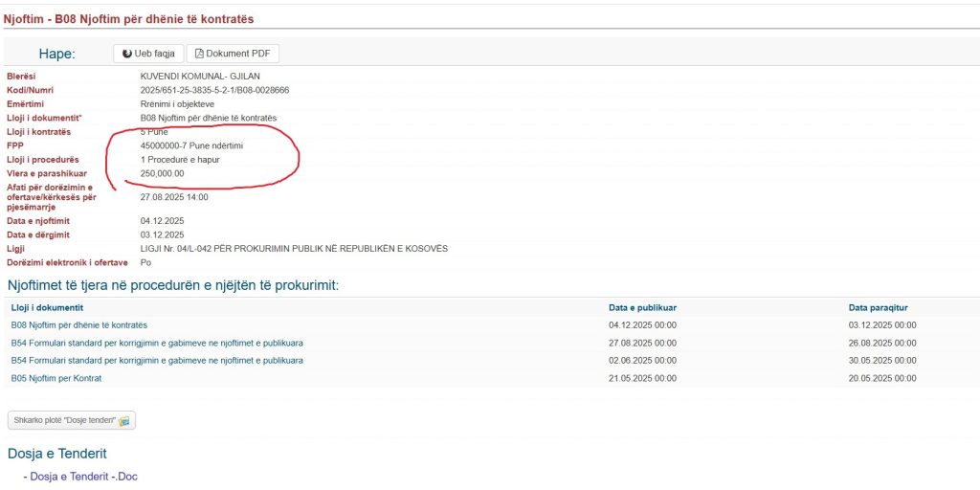The image size is (980, 490).
Task: Click the Data e publikuar column header
Action: [643, 307]
